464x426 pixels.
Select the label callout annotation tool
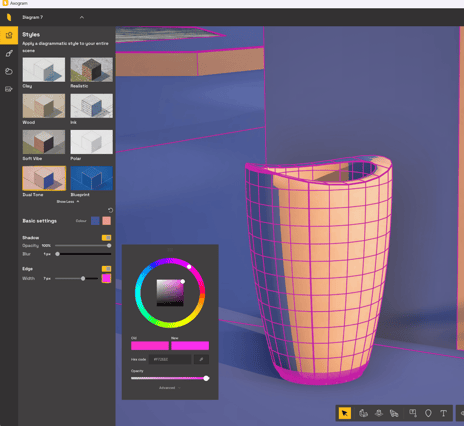pos(413,413)
